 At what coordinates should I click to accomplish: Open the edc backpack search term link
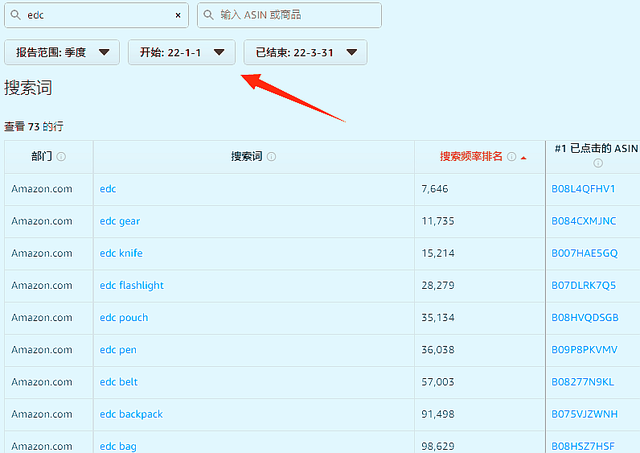click(131, 414)
